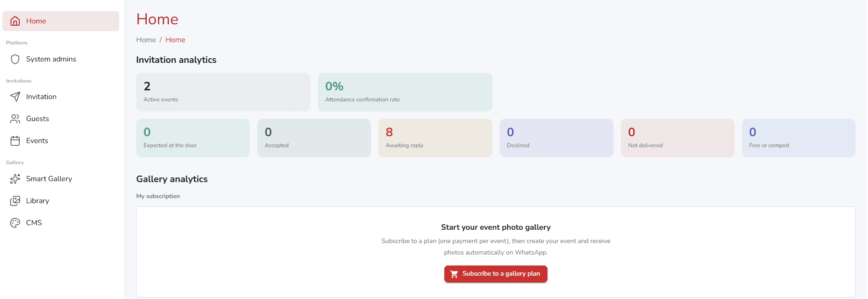
Task: Select the Accepted stat card
Action: point(314,138)
